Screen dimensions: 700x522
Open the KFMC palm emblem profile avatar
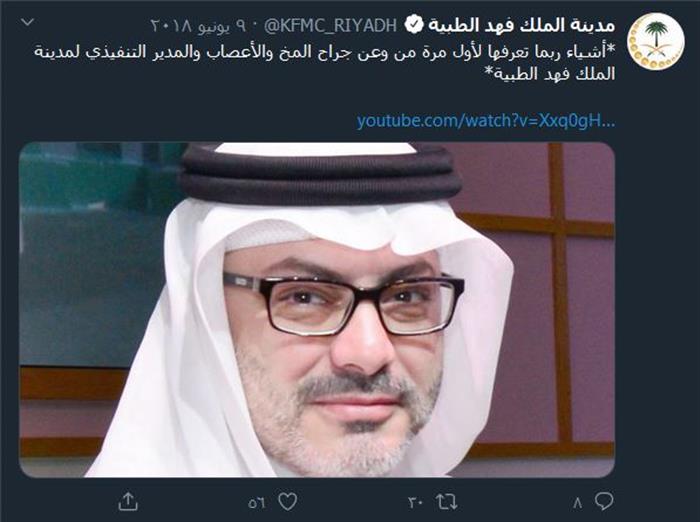[656, 41]
